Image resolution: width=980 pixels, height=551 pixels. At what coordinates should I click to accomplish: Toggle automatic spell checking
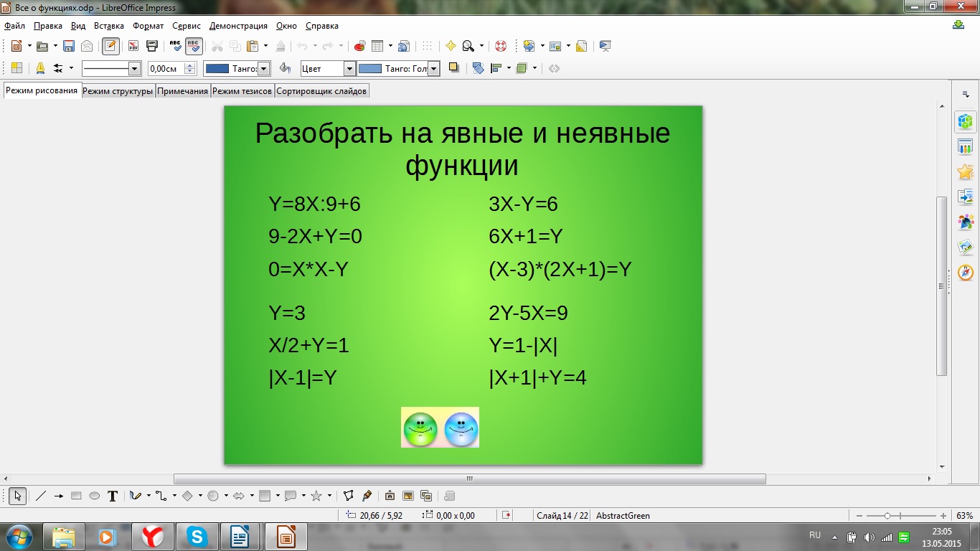click(x=194, y=46)
